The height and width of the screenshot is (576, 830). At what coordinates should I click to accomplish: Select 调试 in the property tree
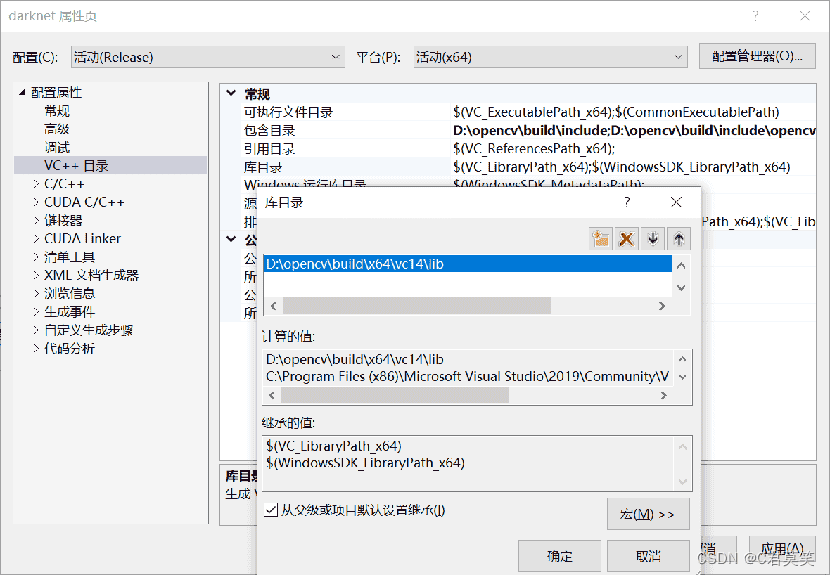tap(57, 147)
